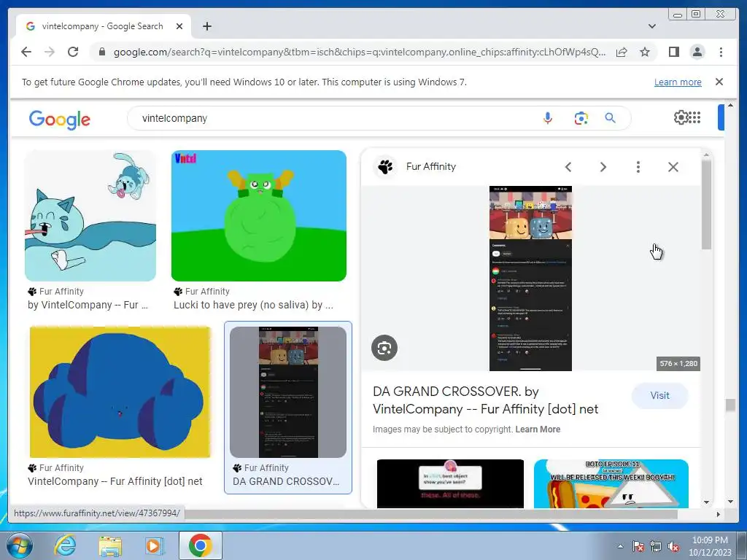Visit the image source page

(659, 396)
